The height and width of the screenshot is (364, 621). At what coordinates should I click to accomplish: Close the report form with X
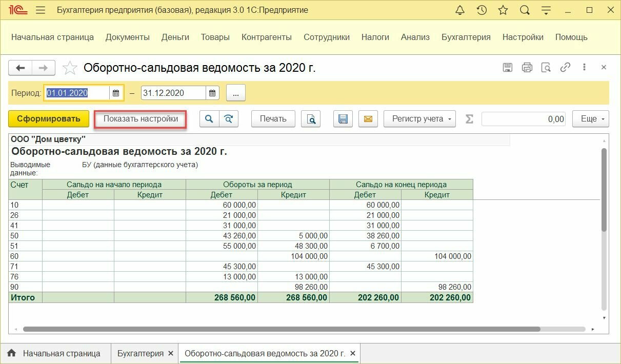click(x=604, y=67)
